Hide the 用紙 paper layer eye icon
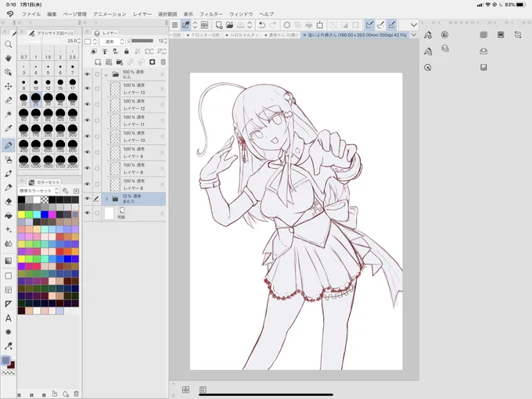Image resolution: width=532 pixels, height=399 pixels. point(87,213)
